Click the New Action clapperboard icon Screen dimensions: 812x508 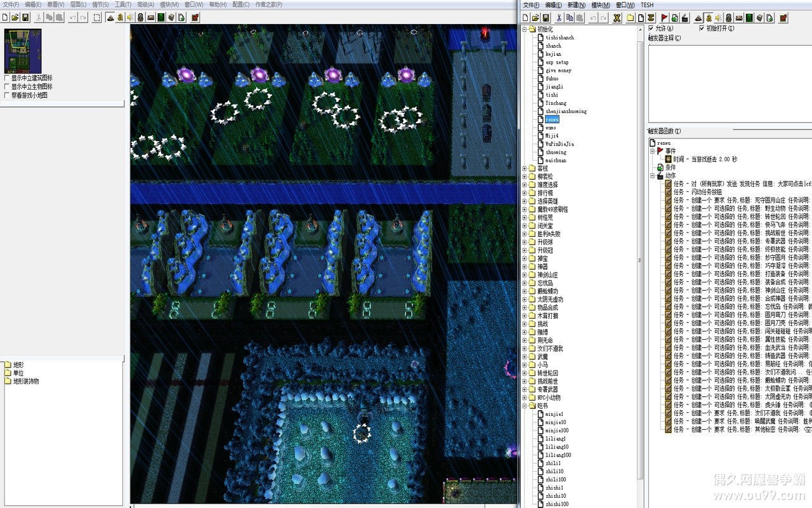click(685, 18)
